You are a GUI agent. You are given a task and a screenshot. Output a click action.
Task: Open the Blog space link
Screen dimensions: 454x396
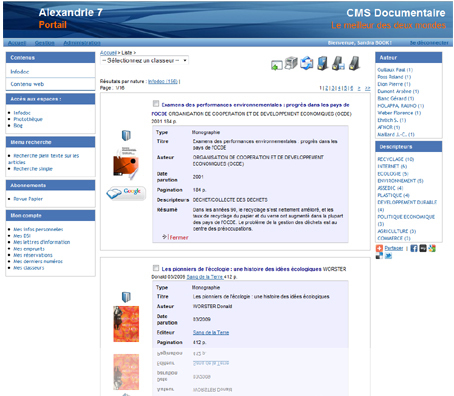pyautogui.click(x=18, y=125)
